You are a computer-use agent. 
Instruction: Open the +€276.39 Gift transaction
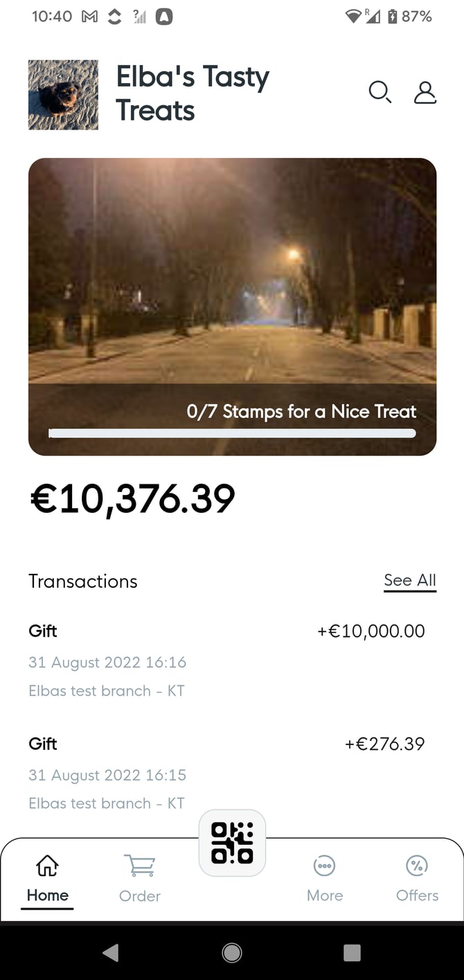coord(226,772)
